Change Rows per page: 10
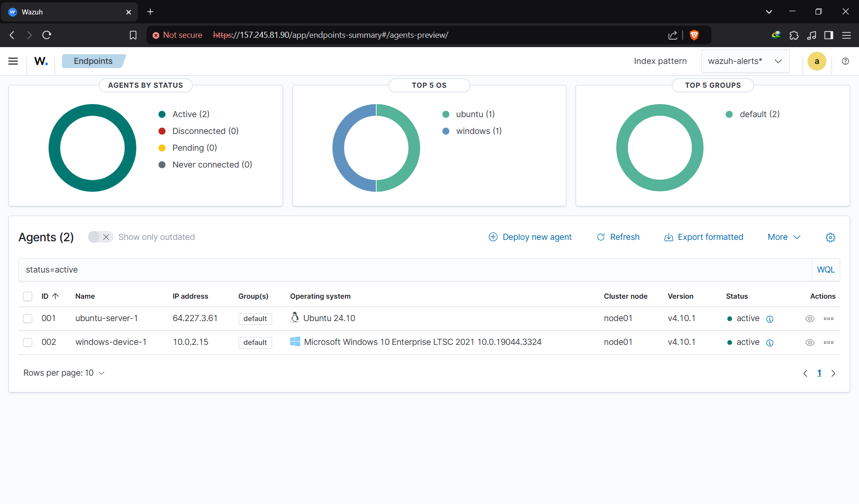859x504 pixels. tap(64, 373)
